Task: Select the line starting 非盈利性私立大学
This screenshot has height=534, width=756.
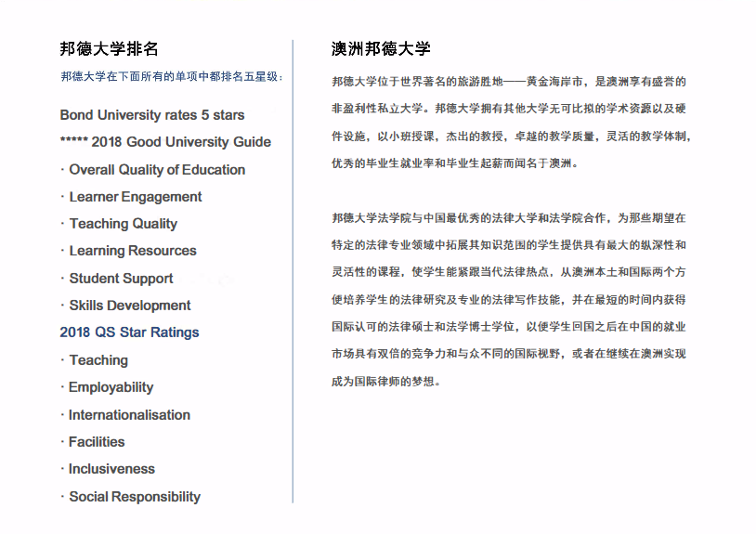Action: pos(509,109)
